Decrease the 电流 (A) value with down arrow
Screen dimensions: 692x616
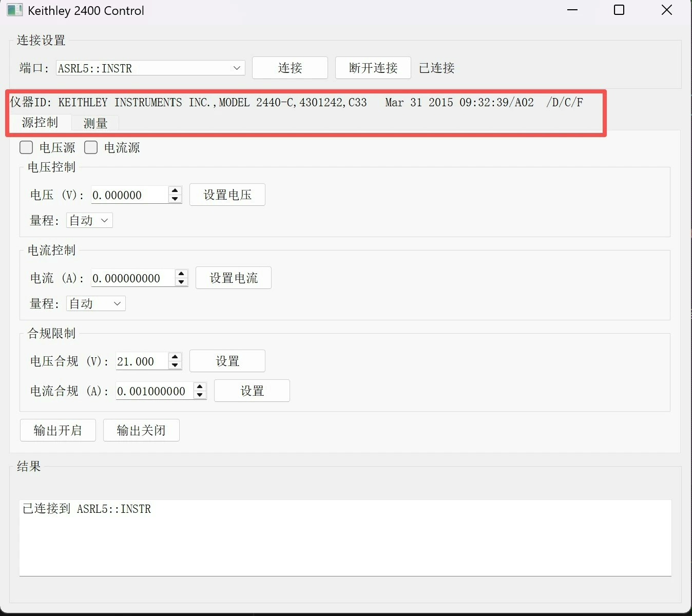[x=181, y=282]
